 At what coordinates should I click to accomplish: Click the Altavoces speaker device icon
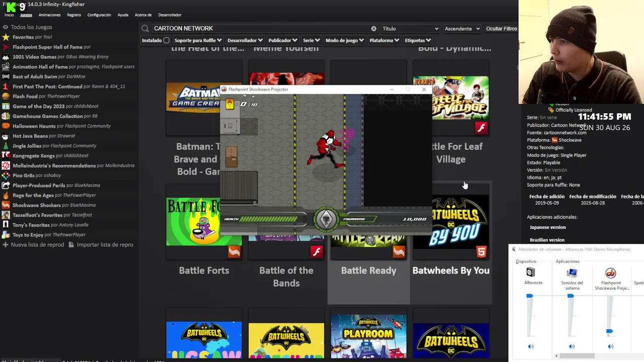531,273
